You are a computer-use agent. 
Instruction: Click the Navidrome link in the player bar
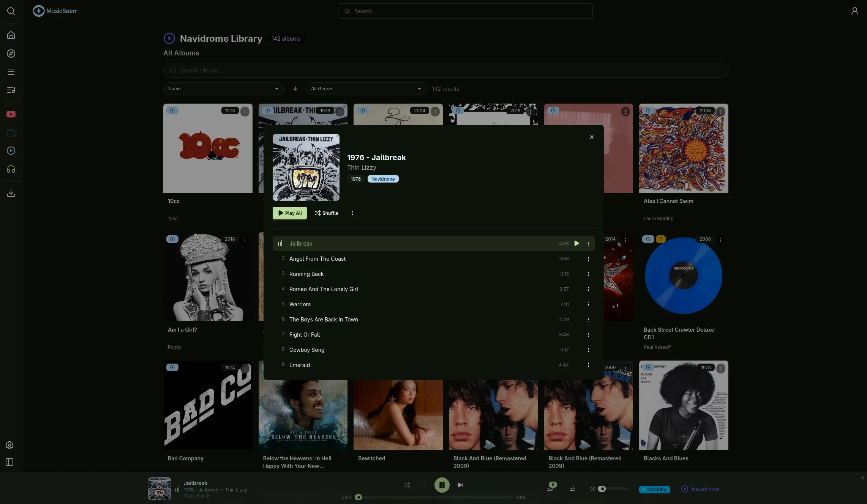point(700,489)
